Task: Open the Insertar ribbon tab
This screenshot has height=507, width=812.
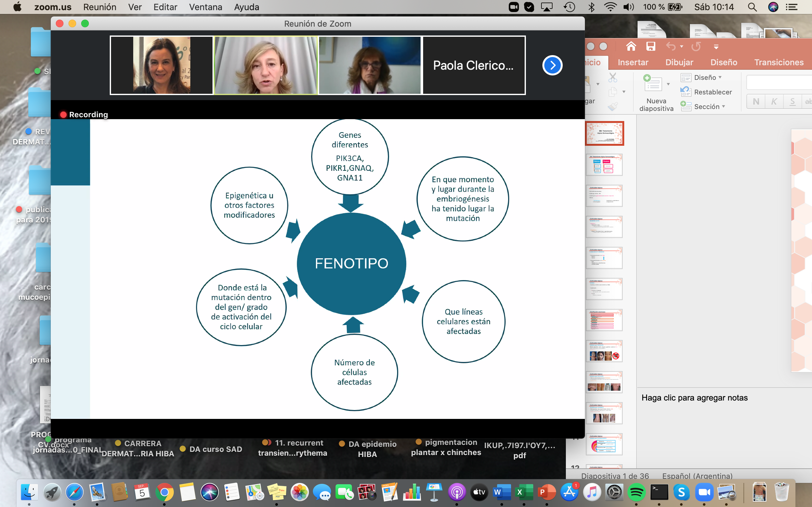Action: pos(633,62)
